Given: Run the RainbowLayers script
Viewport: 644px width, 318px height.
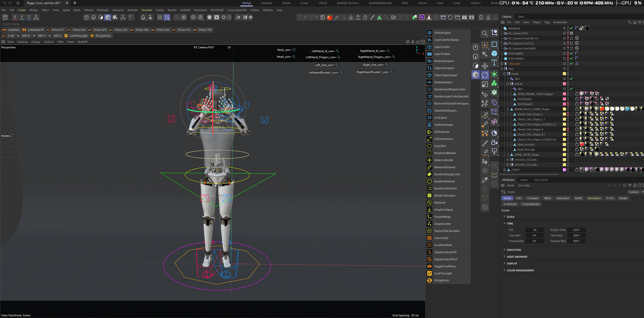Looking at the screenshot, I should coord(443,82).
